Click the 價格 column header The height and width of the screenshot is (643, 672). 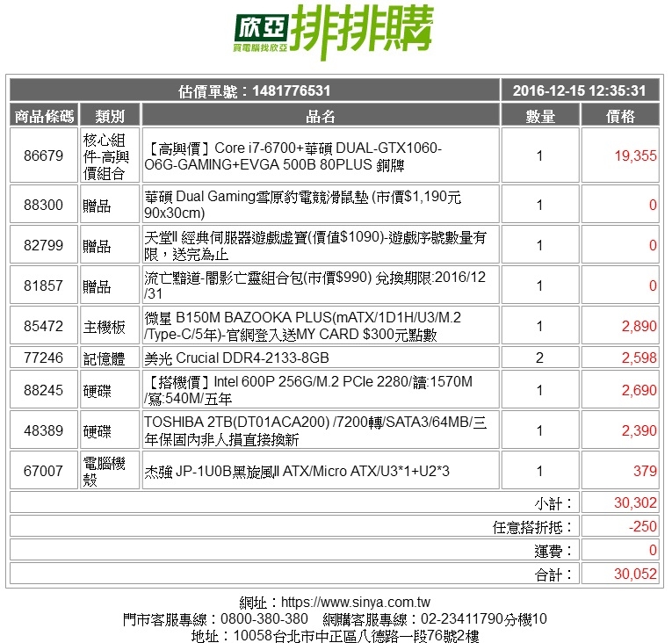(620, 115)
